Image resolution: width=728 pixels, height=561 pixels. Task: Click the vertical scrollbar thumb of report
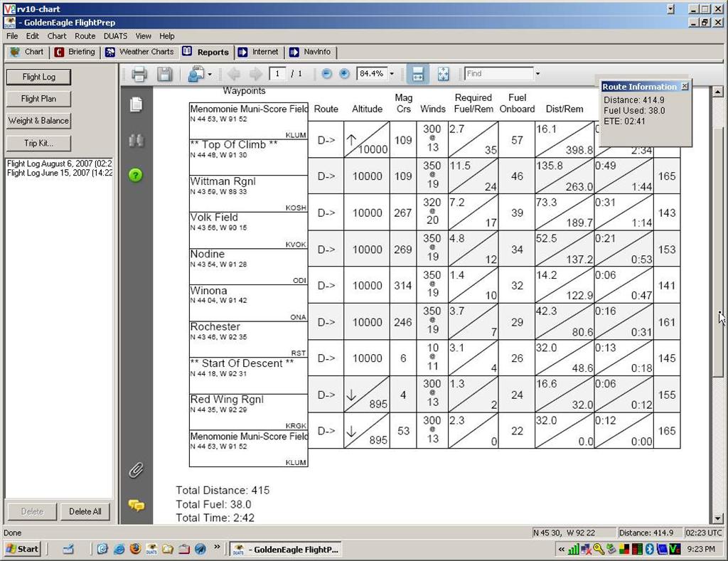coord(718,251)
